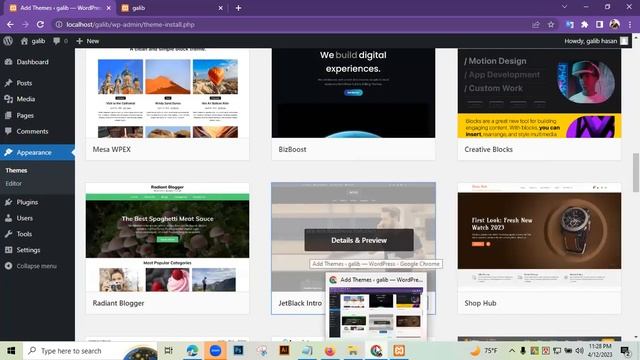Click the JetBlack Intro theme name

tap(300, 303)
